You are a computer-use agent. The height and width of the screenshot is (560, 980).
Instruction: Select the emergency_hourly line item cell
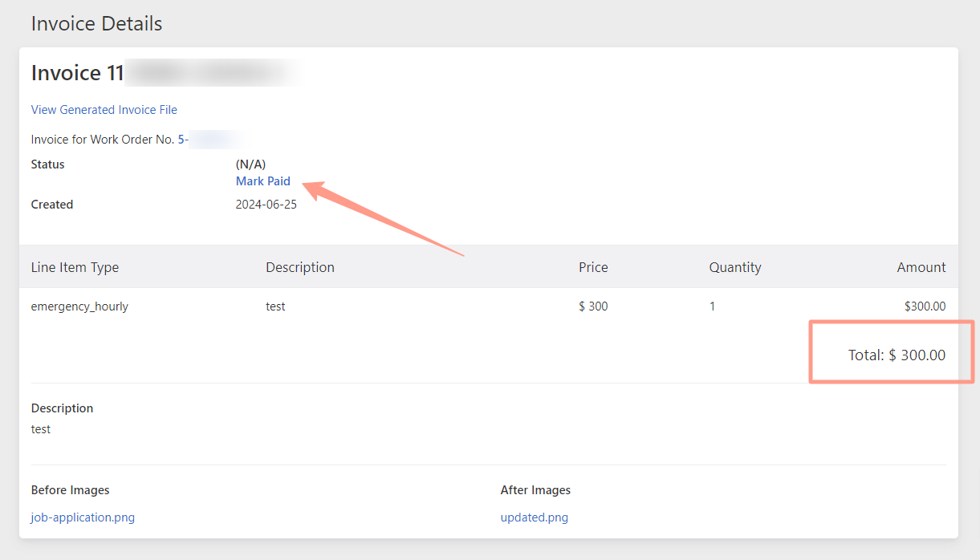[x=79, y=306]
